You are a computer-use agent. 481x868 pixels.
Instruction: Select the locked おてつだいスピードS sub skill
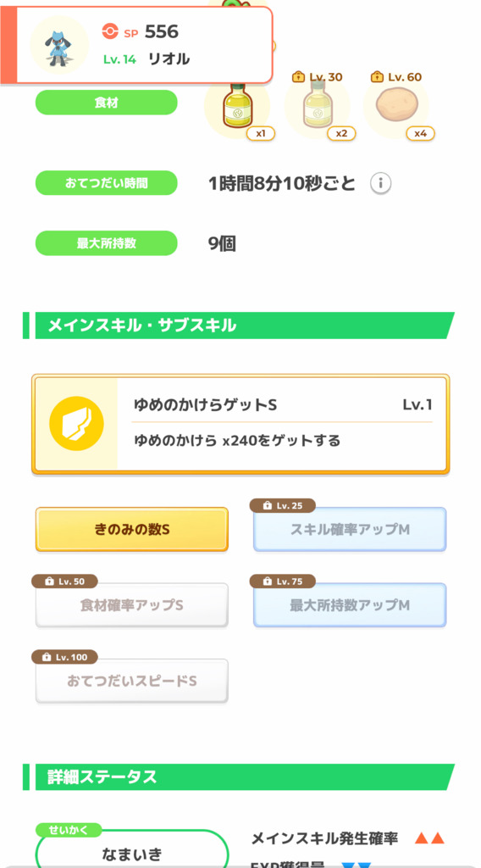tap(131, 681)
